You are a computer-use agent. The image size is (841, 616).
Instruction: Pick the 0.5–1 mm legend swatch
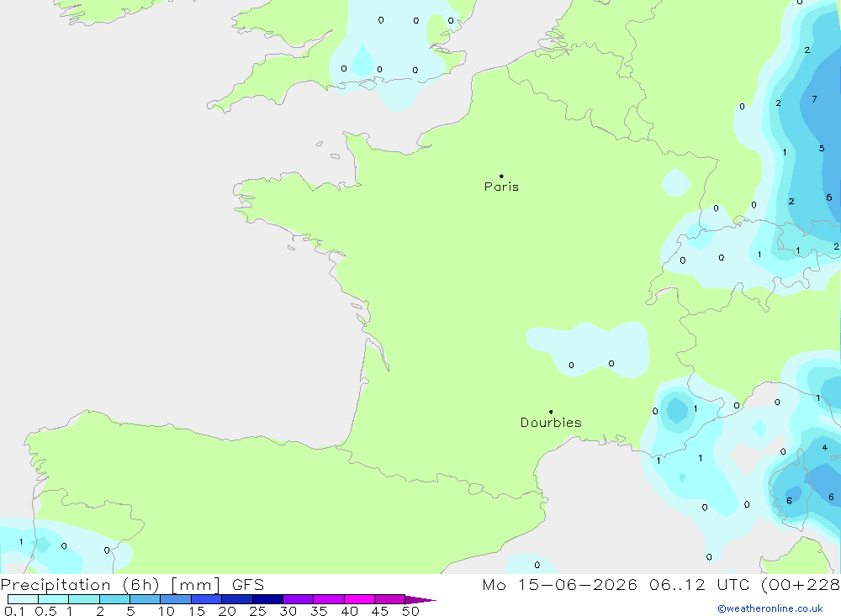tap(54, 599)
